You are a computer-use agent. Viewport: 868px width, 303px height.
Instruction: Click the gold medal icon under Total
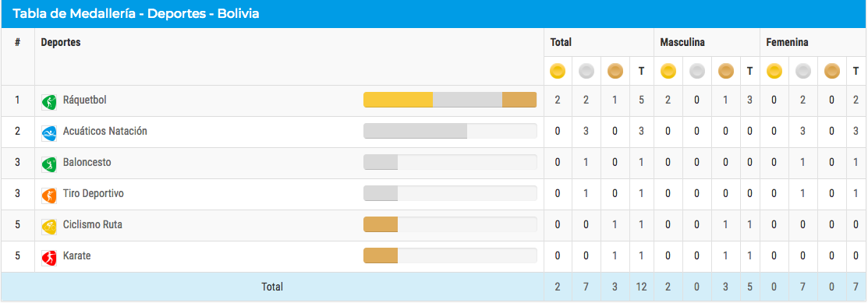tap(558, 71)
